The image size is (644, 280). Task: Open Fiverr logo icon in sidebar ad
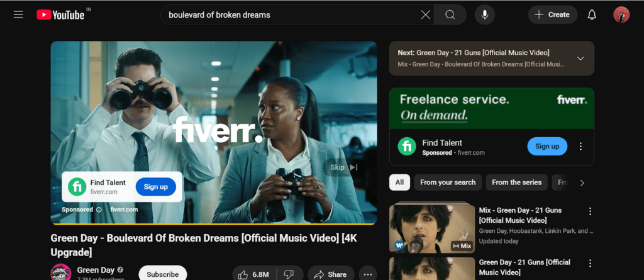407,147
